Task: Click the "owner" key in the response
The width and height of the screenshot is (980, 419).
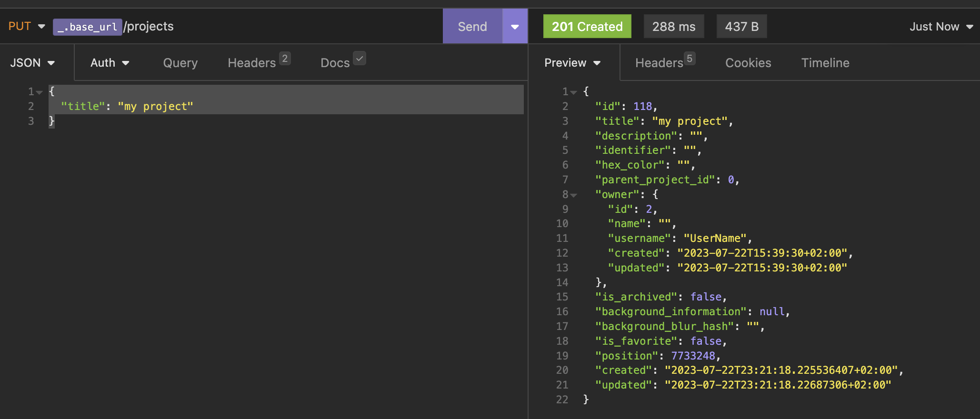Action: 618,194
